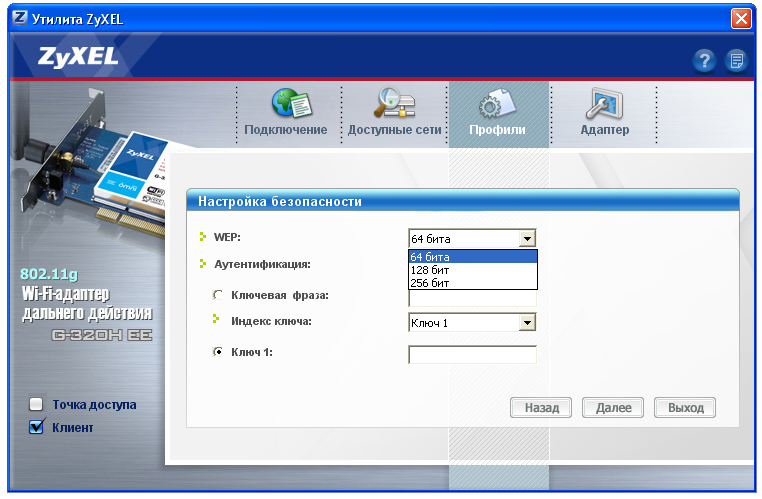Click the magnifier icon above Доступные сети
762x499 pixels.
[394, 103]
